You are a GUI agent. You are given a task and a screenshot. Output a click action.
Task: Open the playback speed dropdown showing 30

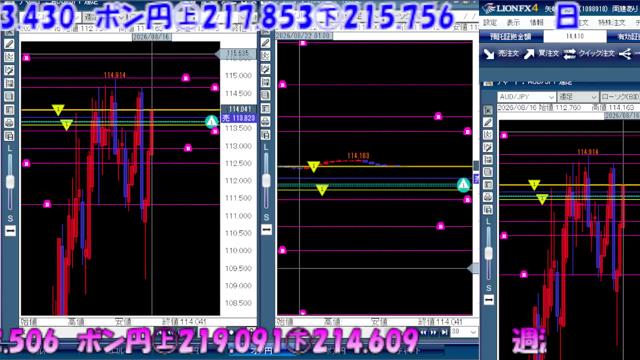click(x=464, y=332)
